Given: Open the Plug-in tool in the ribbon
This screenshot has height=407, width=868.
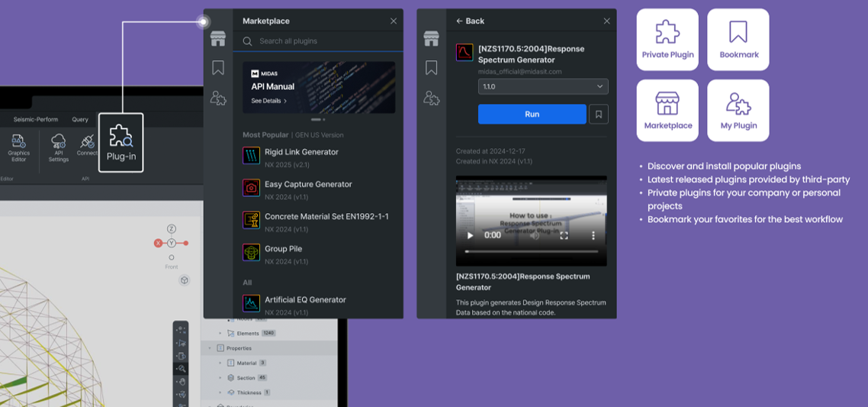Looking at the screenshot, I should (121, 142).
